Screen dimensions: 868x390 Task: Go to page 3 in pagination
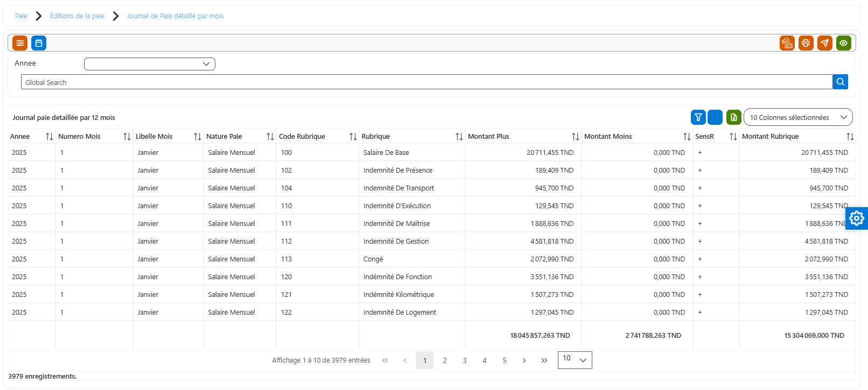coord(465,360)
